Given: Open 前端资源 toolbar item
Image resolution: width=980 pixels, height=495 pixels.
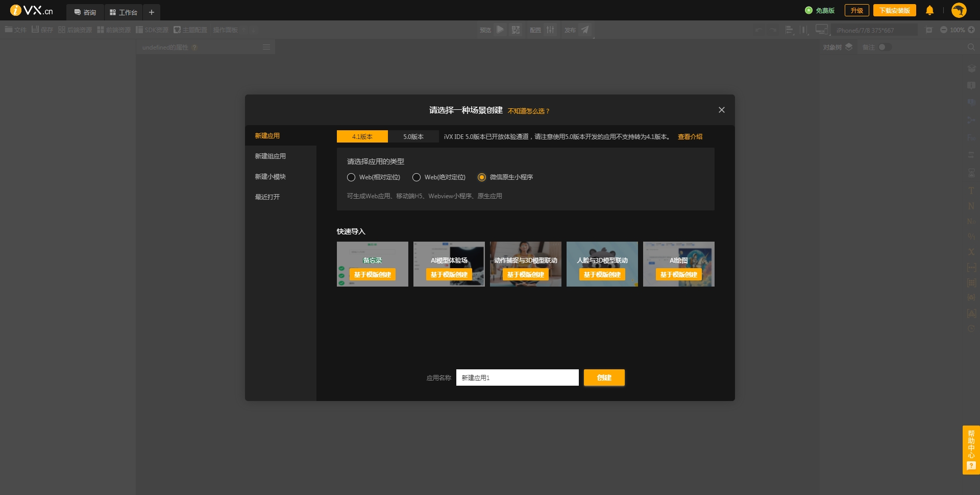Looking at the screenshot, I should tap(114, 30).
